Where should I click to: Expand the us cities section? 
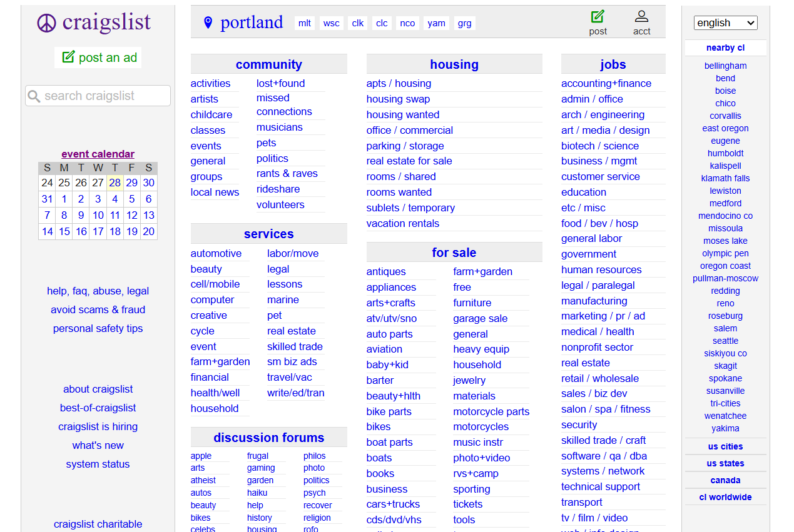pos(725,446)
